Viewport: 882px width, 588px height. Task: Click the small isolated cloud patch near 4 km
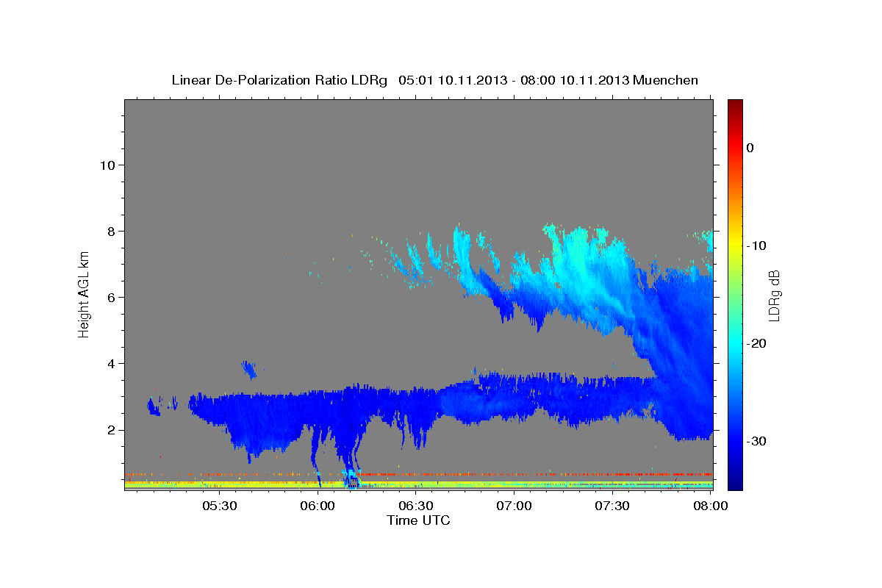250,369
